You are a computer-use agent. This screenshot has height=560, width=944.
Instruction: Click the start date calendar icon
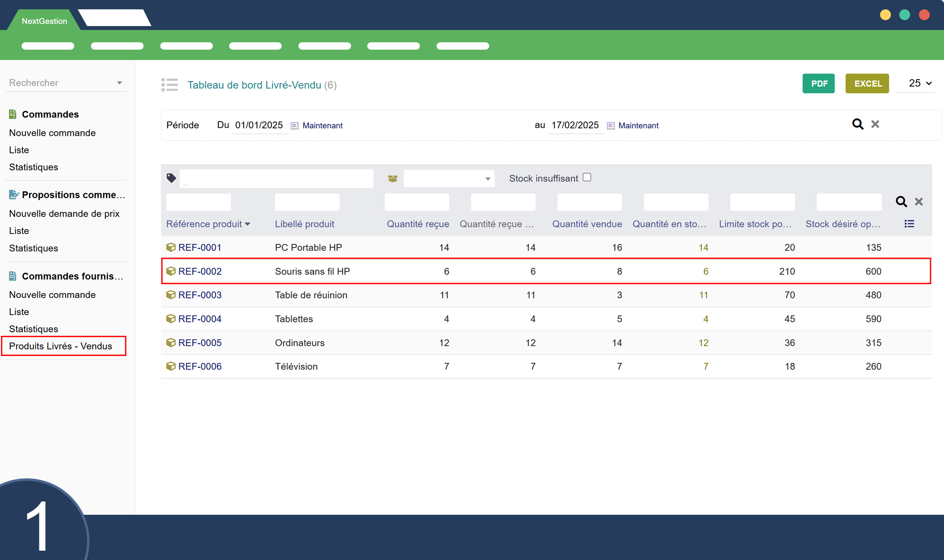[295, 126]
